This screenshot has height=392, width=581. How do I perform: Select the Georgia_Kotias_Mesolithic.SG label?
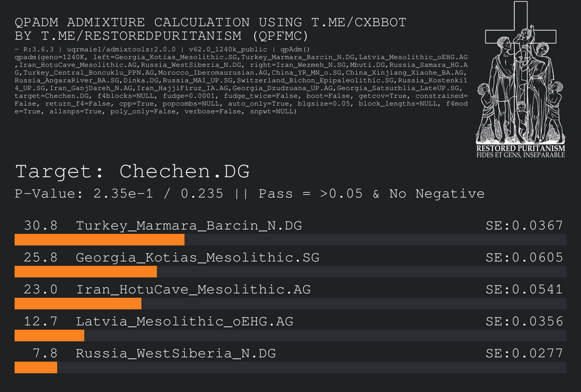tap(197, 258)
